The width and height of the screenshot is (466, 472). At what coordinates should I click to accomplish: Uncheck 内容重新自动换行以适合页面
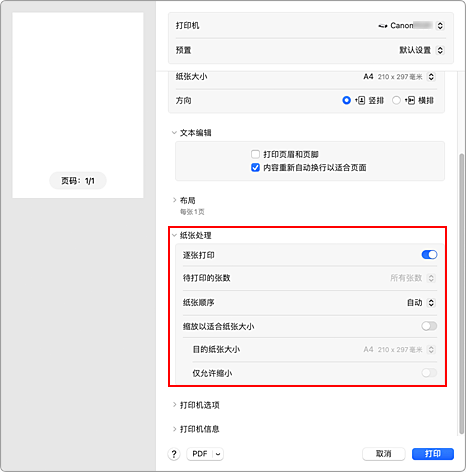point(255,167)
